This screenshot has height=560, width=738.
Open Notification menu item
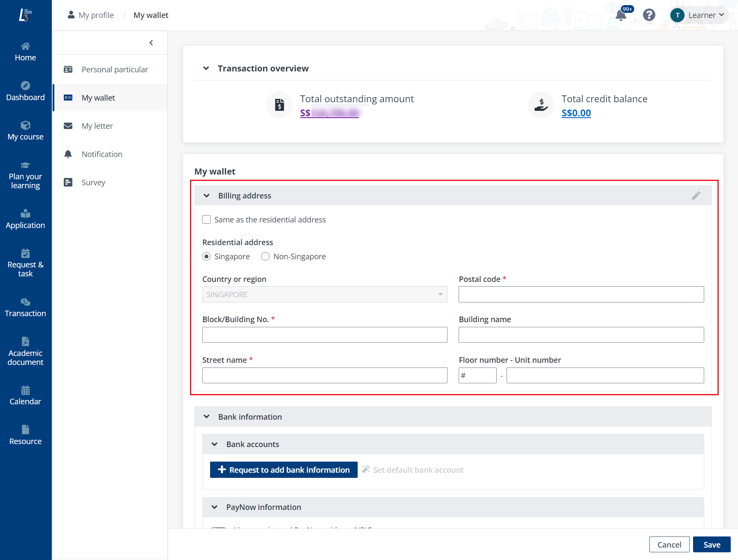point(110,154)
